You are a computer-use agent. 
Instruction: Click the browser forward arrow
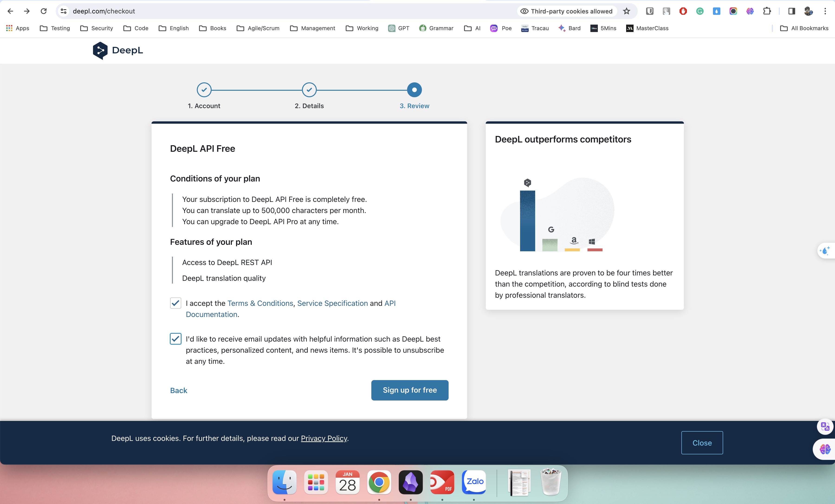[x=27, y=11]
